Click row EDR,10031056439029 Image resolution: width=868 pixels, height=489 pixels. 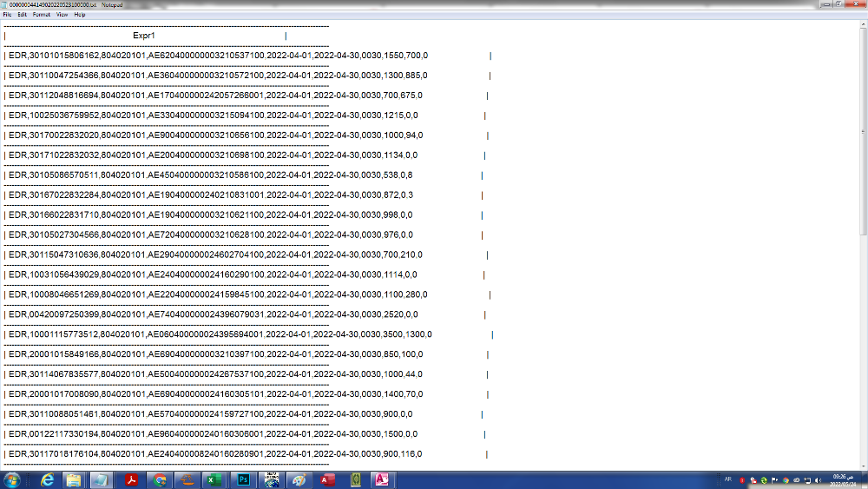(213, 274)
